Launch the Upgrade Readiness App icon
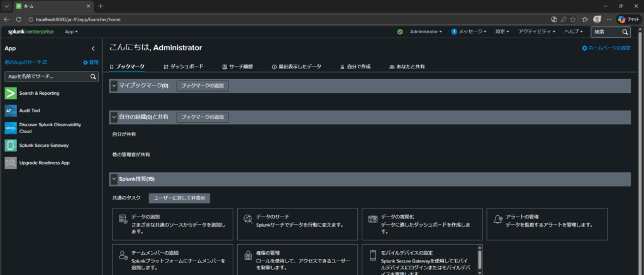 tap(10, 163)
